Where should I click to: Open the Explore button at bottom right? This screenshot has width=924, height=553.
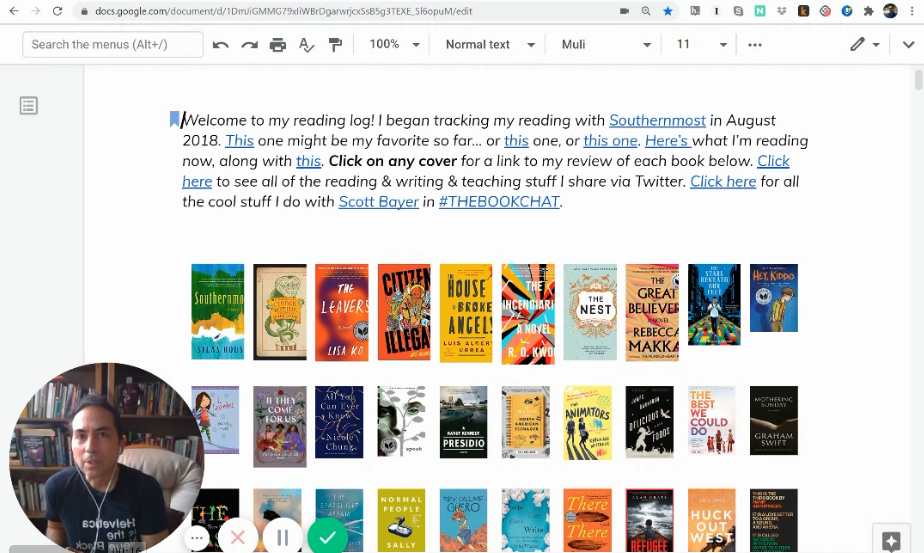pos(891,540)
